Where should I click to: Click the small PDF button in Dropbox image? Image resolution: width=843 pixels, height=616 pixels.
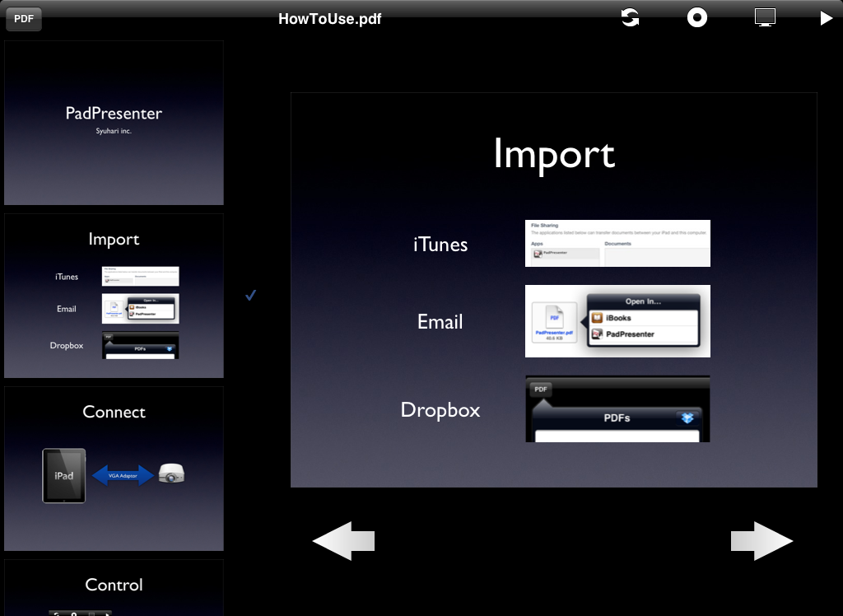click(x=541, y=389)
